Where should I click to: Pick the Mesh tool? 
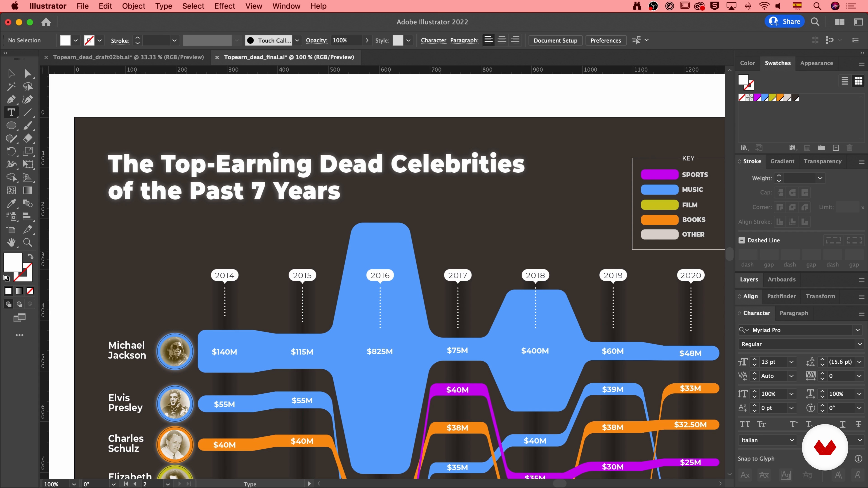click(x=11, y=190)
